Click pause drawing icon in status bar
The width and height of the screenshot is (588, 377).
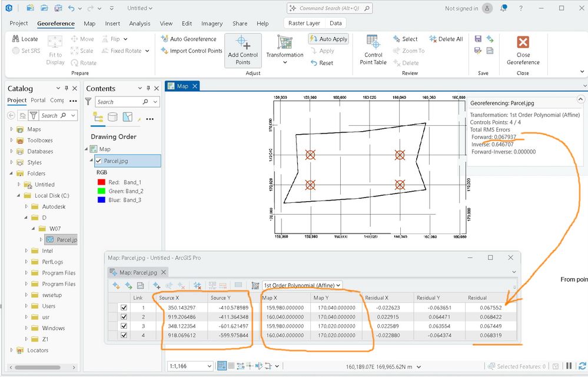(569, 366)
